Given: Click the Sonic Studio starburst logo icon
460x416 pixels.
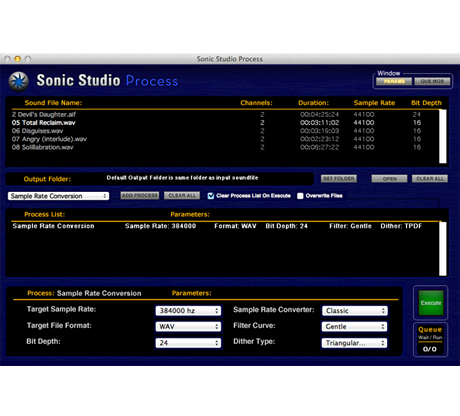Looking at the screenshot, I should (x=19, y=81).
